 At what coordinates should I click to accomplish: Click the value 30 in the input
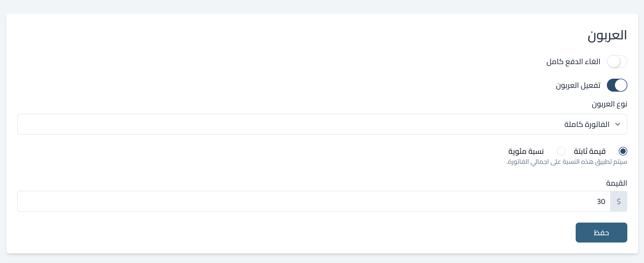601,202
